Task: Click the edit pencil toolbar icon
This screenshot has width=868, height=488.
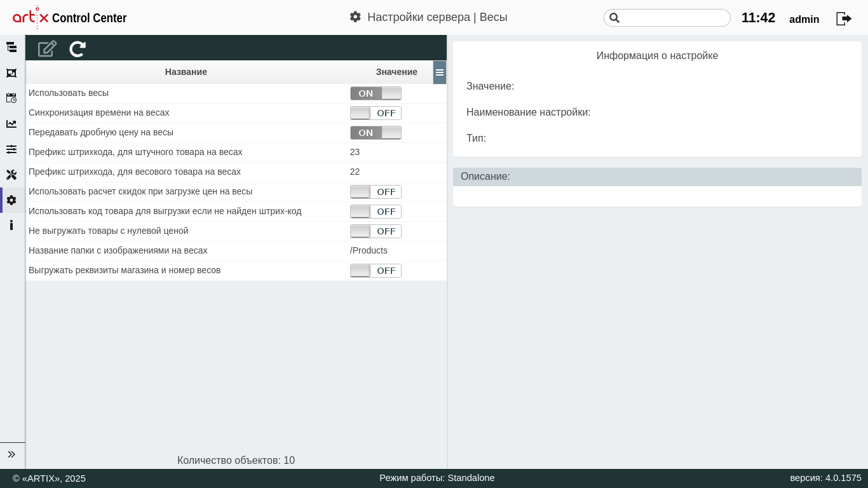Action: tap(47, 49)
